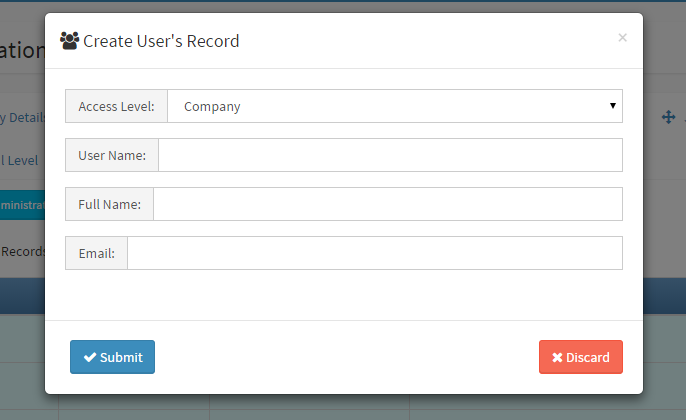686x420 pixels.
Task: Focus the User Name input field
Action: tap(390, 155)
